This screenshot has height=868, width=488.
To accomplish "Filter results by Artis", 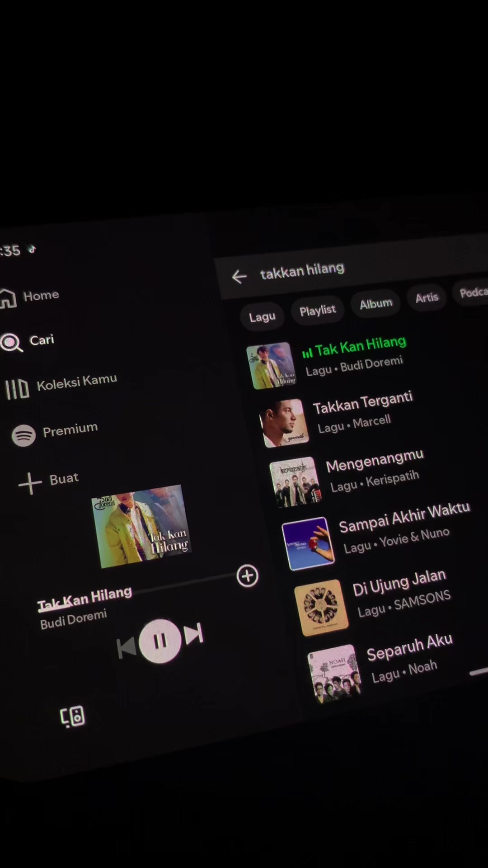I will click(427, 297).
